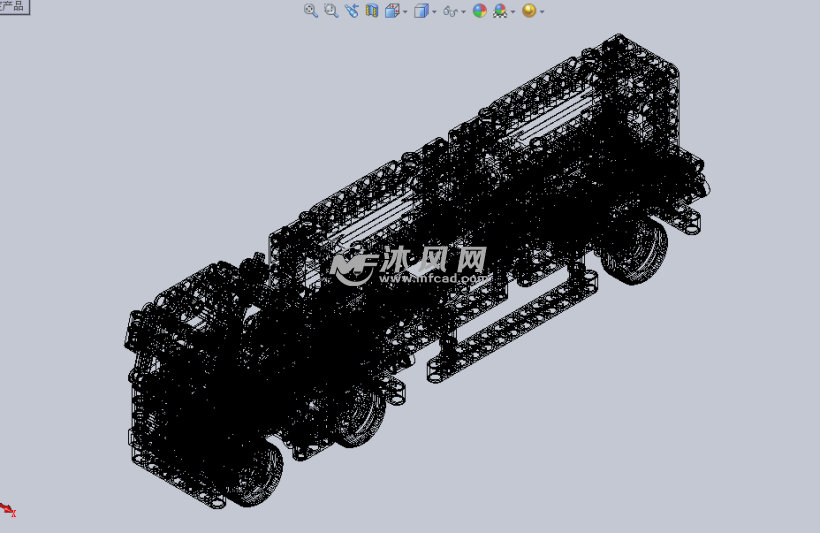Image resolution: width=820 pixels, height=533 pixels.
Task: Return to the Previous View
Action: 351,11
